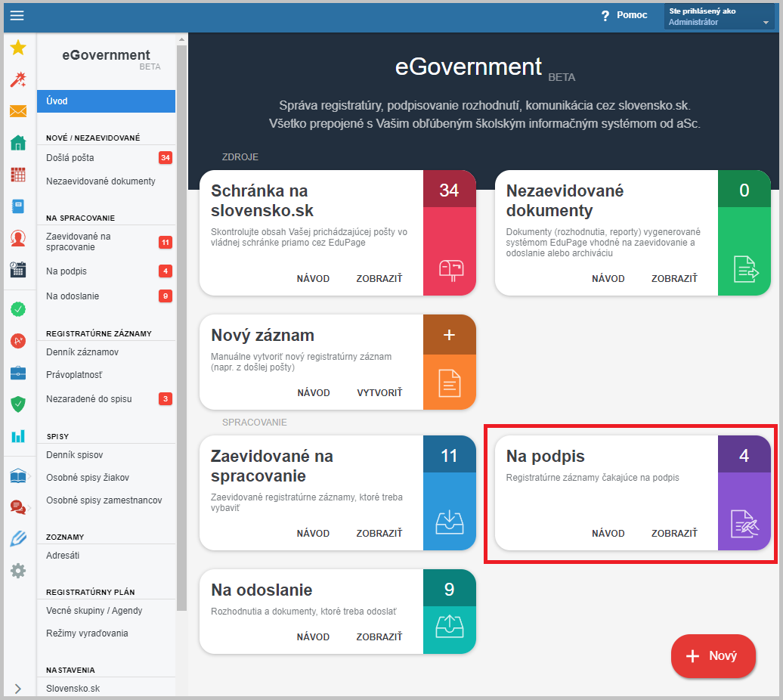783x700 pixels.
Task: Open the Administrátor user dropdown
Action: pyautogui.click(x=719, y=17)
